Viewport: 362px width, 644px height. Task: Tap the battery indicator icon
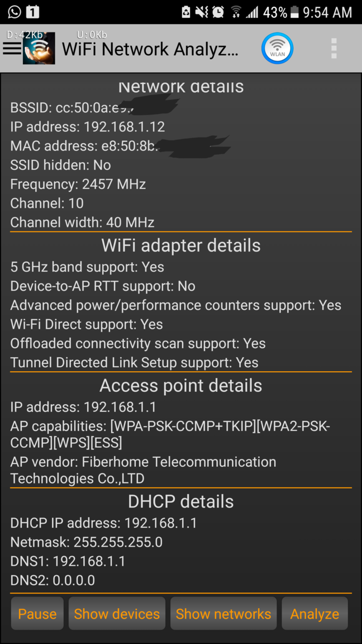(294, 12)
